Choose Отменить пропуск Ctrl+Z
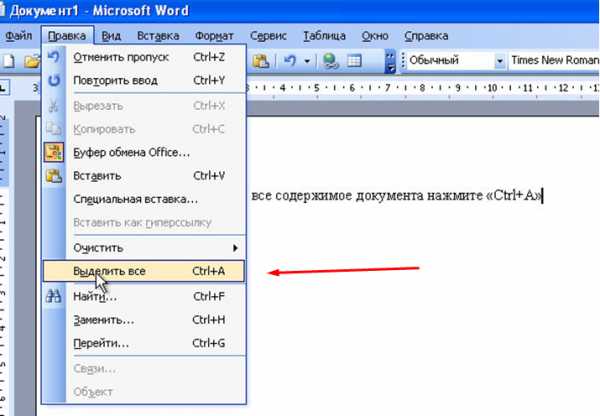The height and width of the screenshot is (416, 600). tap(144, 57)
